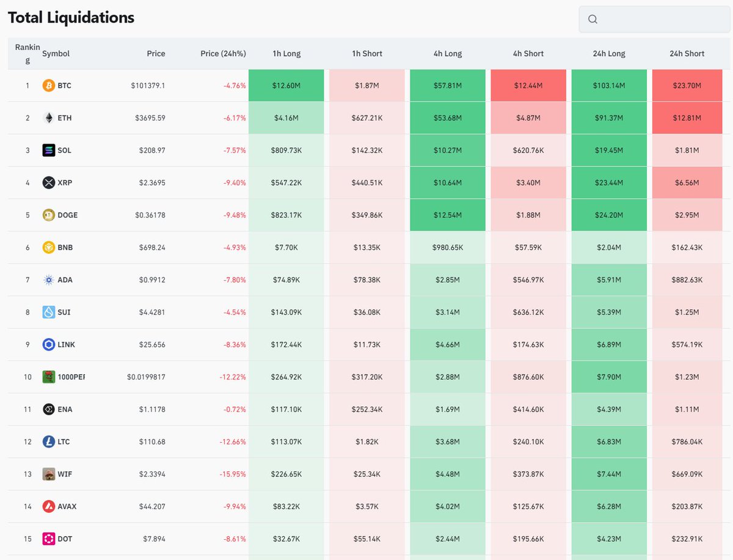The width and height of the screenshot is (733, 560).
Task: Click BNB 1h Long cell $7.70K
Action: tap(286, 247)
